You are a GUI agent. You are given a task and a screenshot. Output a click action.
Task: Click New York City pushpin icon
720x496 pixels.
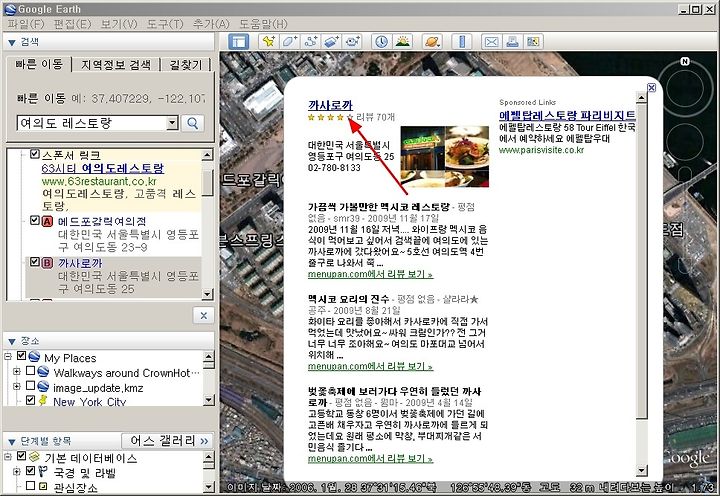[43, 400]
